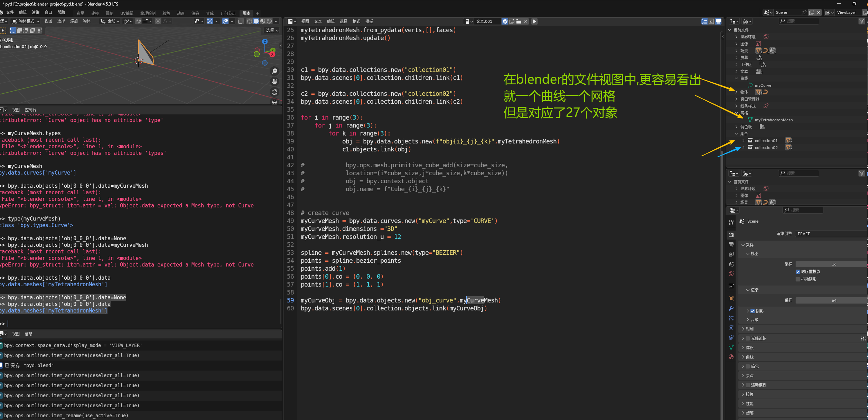Click the hand pan tool in the viewport
Screen dimensions: 868x420
[274, 82]
